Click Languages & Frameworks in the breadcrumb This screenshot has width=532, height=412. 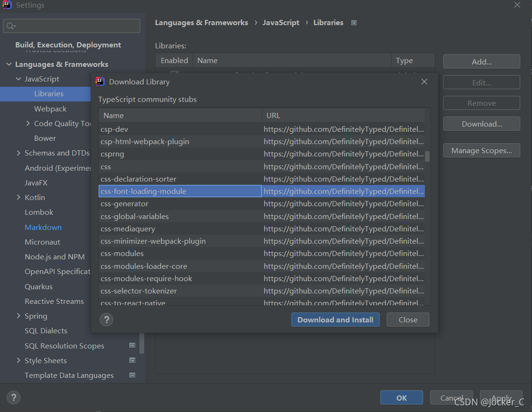(x=202, y=23)
